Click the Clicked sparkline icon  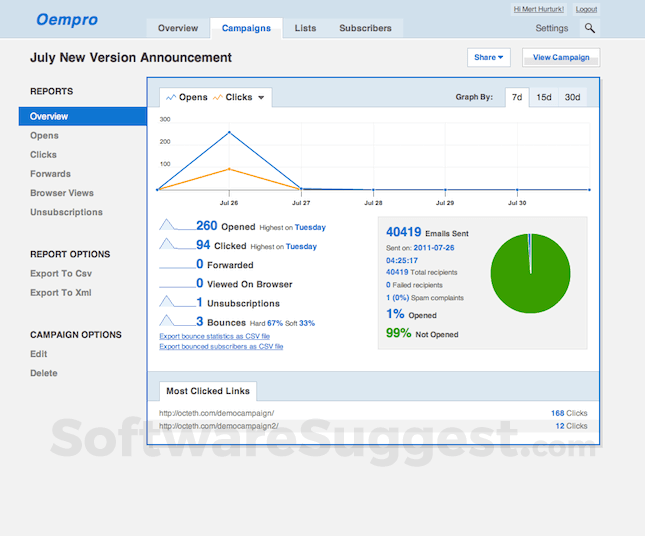coord(176,244)
